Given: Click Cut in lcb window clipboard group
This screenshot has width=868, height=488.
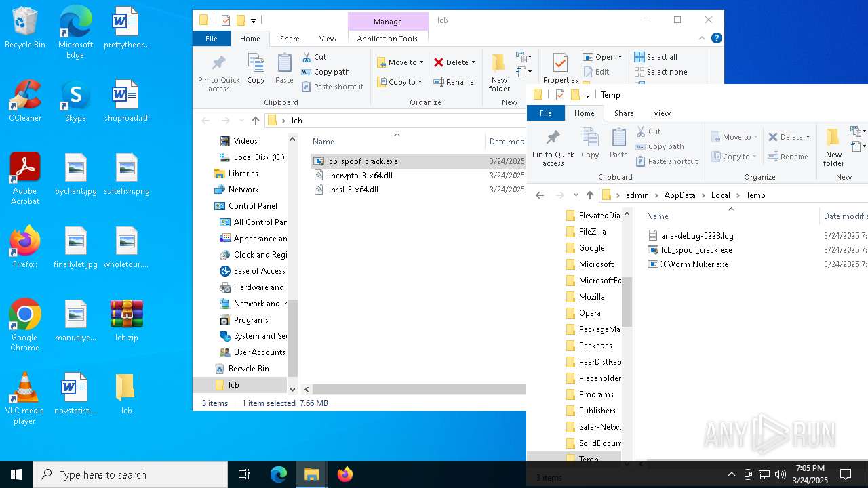Looking at the screenshot, I should pos(314,57).
